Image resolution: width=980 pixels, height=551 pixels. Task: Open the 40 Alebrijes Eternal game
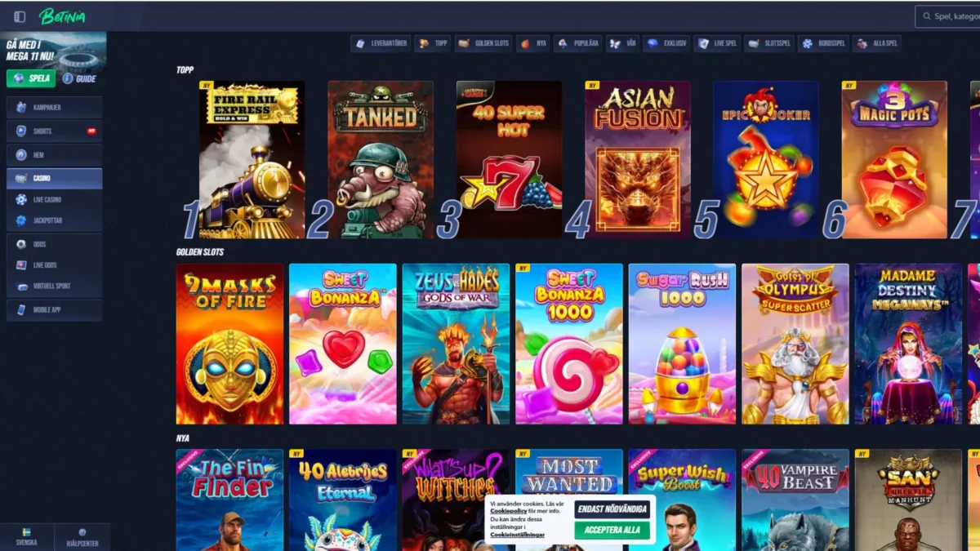coord(343,500)
